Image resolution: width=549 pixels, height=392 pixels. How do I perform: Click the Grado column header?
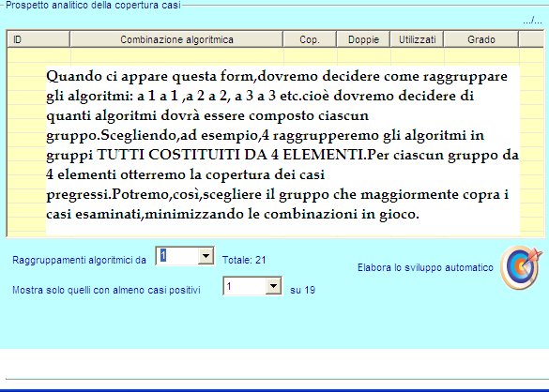481,39
